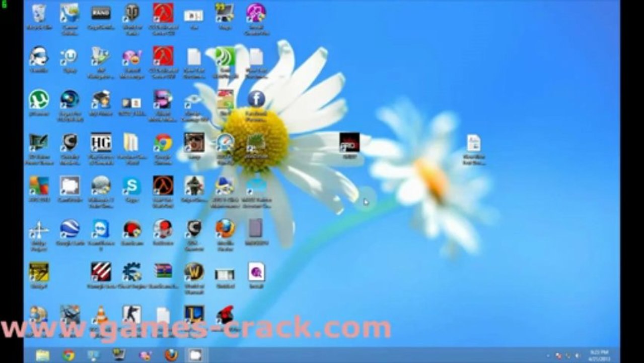Launch the Counter-Strike desktop shortcut
Screen dimensions: 644x363
tap(131, 315)
